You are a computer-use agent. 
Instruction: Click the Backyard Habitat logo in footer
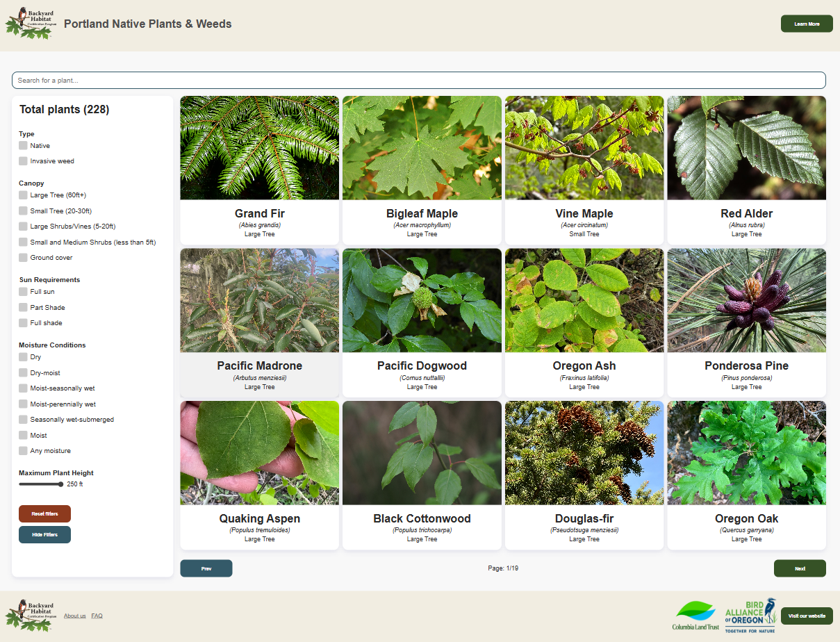pyautogui.click(x=31, y=616)
